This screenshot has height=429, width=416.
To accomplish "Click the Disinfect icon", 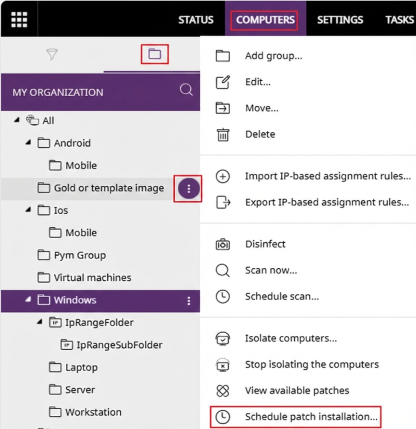I will 223,244.
